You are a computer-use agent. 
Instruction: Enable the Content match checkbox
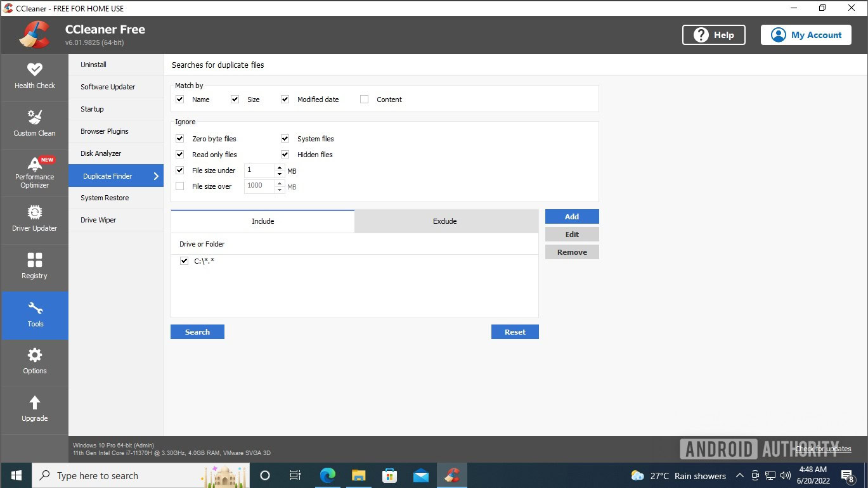point(364,100)
